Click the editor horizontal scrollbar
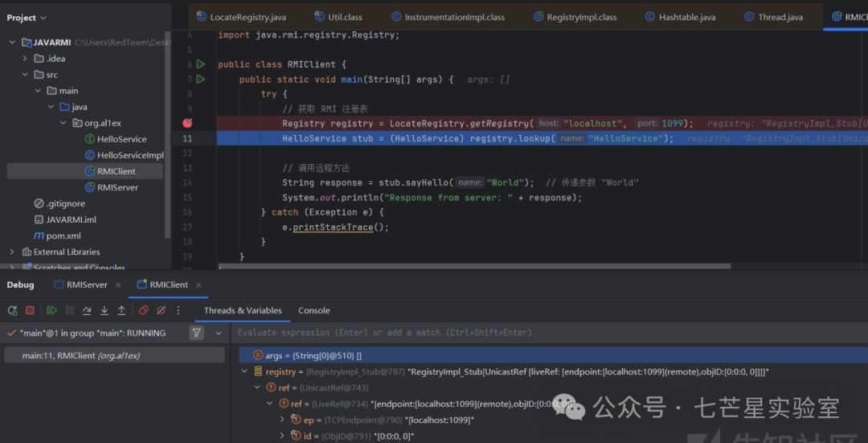This screenshot has height=443, width=868. pyautogui.click(x=474, y=266)
